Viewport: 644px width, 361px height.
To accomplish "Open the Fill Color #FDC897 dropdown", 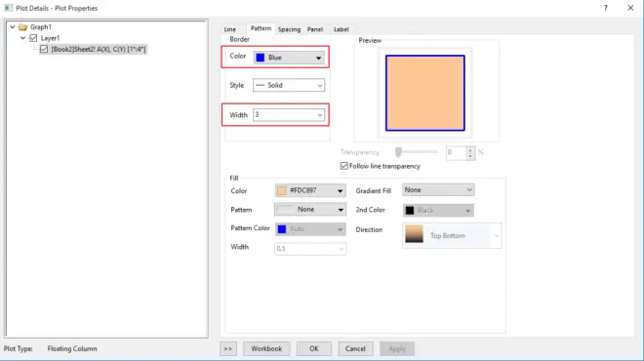I will coord(310,190).
